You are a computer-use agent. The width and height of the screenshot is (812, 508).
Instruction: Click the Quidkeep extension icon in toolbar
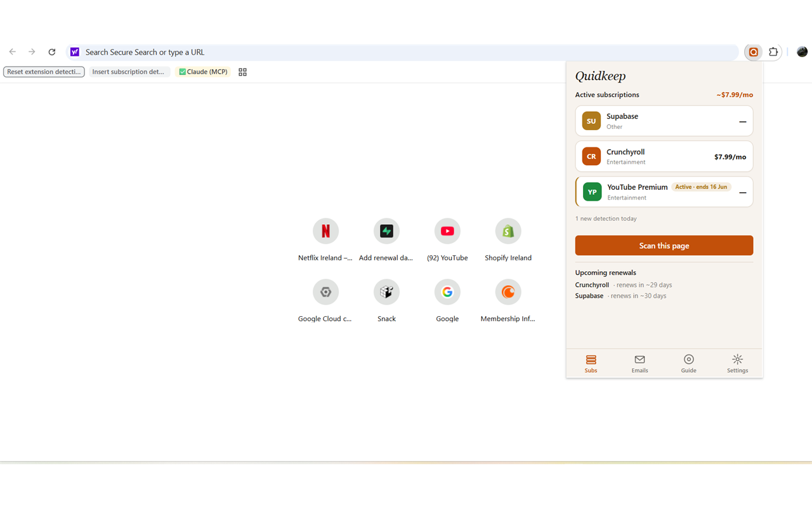pos(754,52)
